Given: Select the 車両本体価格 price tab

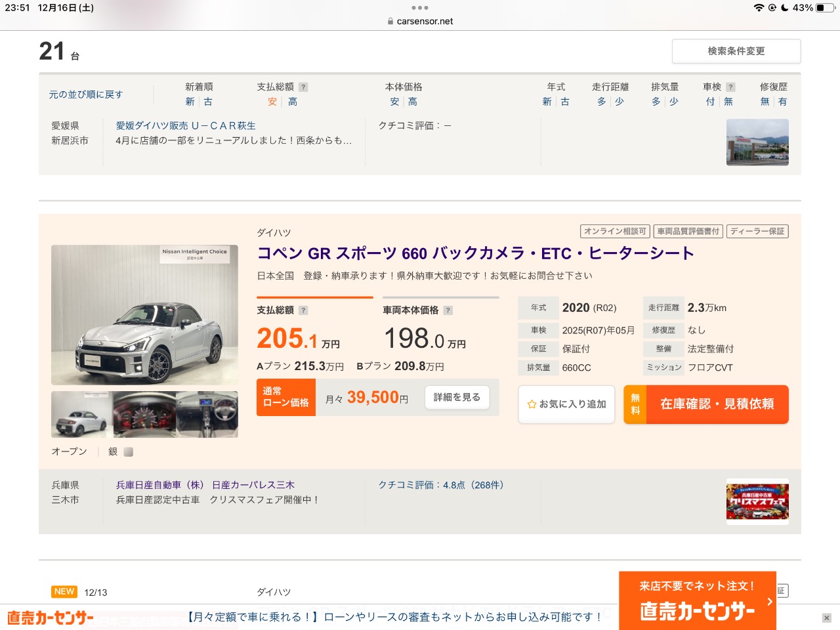Looking at the screenshot, I should pos(441,310).
